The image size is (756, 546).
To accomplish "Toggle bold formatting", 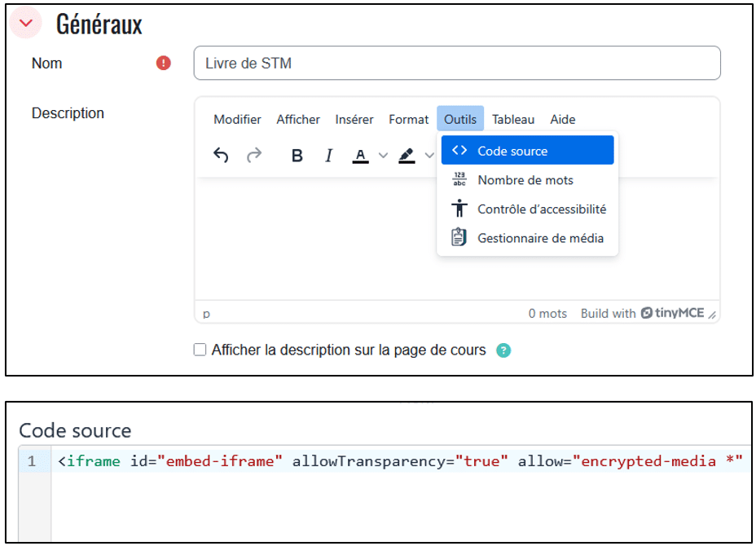I will click(297, 156).
